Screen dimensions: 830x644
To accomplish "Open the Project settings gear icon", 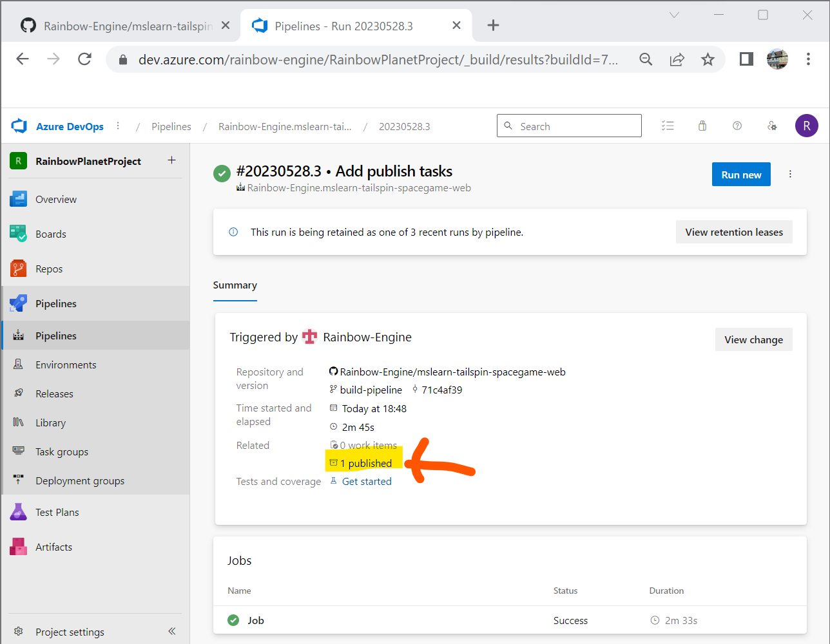I will pos(18,632).
